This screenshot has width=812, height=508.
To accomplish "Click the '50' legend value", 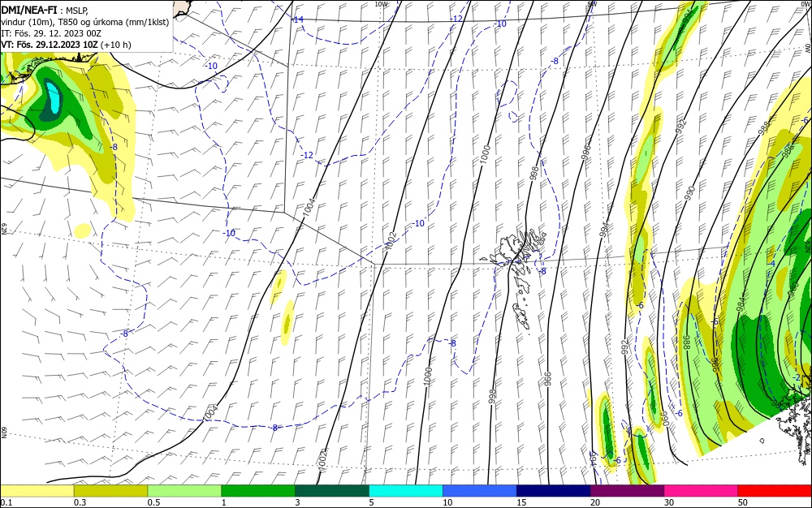I will pos(743,502).
